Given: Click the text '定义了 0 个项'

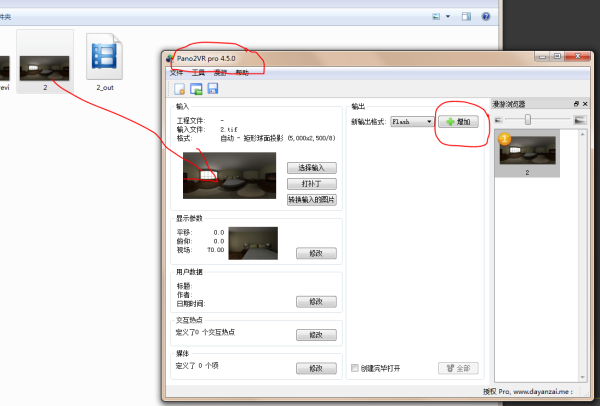Looking at the screenshot, I should pos(197,365).
